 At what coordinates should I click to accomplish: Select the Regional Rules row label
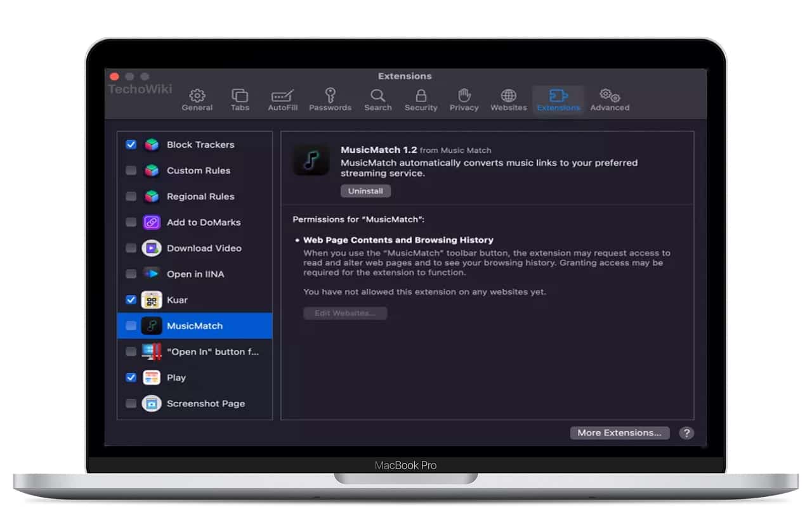tap(200, 197)
